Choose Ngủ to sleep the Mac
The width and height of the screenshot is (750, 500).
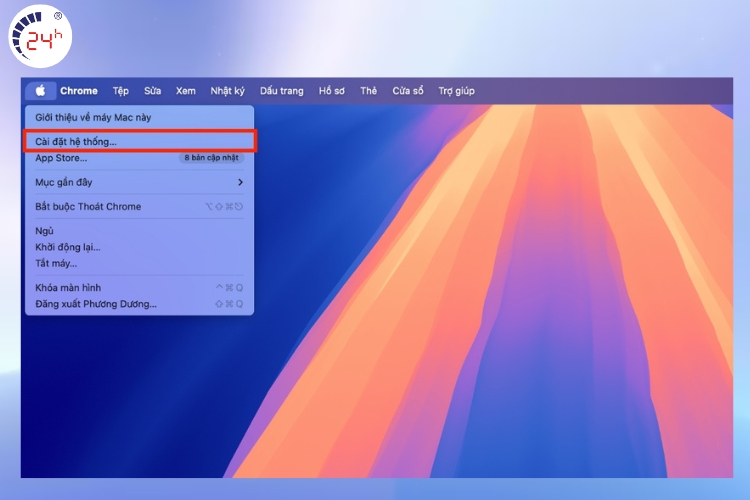click(45, 231)
